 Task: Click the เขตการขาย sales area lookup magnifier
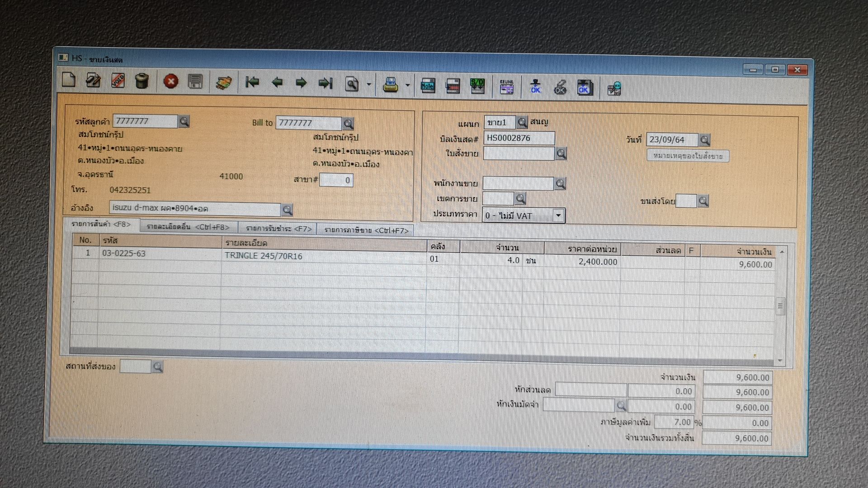[x=520, y=198]
